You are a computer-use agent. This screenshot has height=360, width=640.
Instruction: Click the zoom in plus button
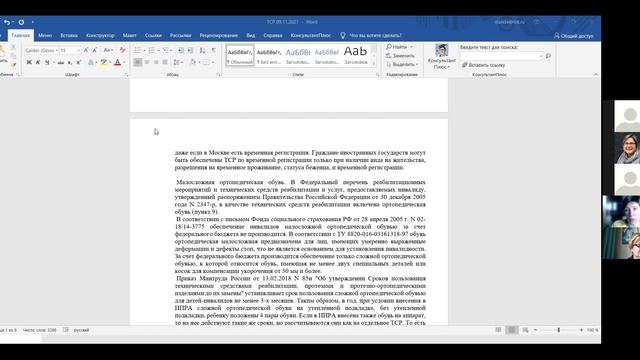point(581,330)
